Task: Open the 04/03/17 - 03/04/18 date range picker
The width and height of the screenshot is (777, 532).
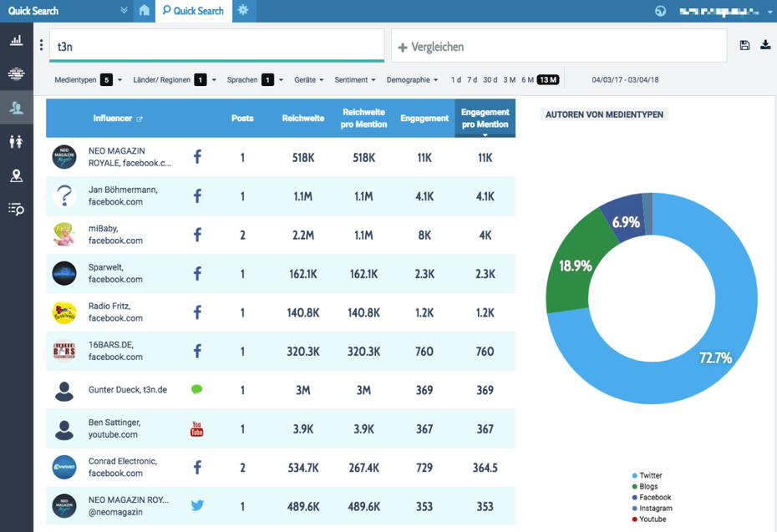Action: click(625, 79)
